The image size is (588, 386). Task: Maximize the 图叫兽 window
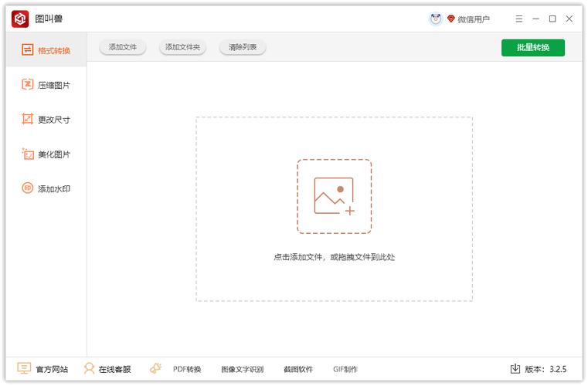click(552, 19)
